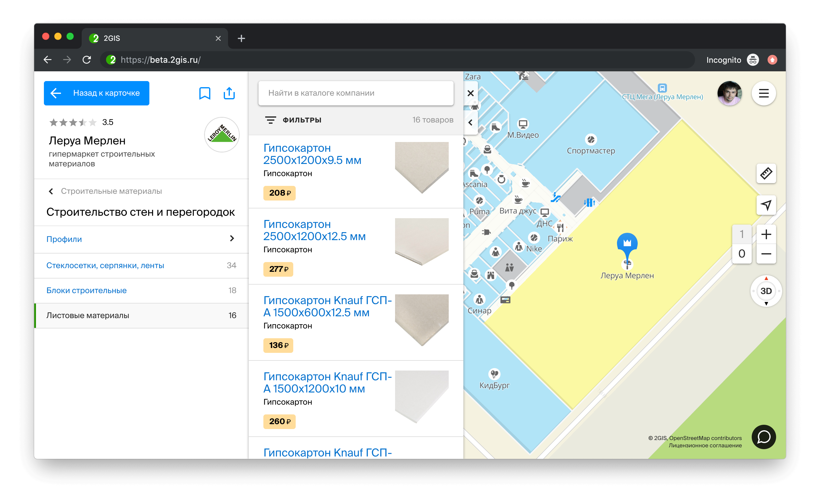The height and width of the screenshot is (504, 820).
Task: Zoom in on the map with plus button
Action: [x=766, y=234]
